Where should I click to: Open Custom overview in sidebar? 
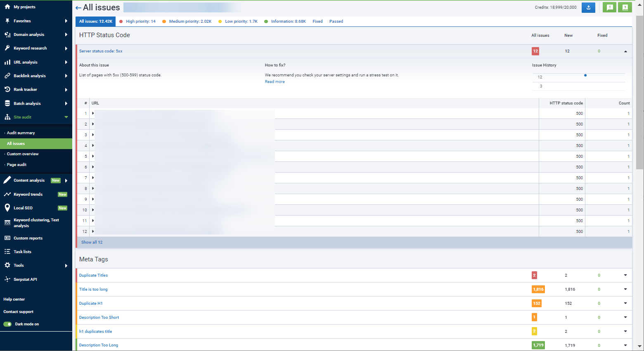click(23, 154)
